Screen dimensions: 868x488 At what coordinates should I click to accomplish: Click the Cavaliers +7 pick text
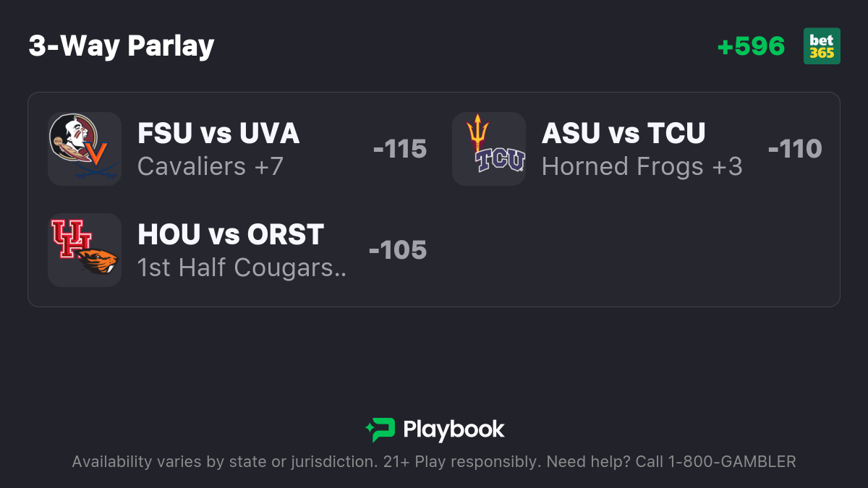[x=210, y=166]
